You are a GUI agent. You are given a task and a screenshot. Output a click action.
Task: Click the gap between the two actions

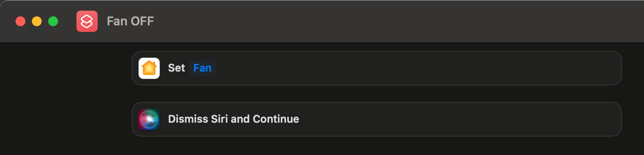(x=377, y=94)
